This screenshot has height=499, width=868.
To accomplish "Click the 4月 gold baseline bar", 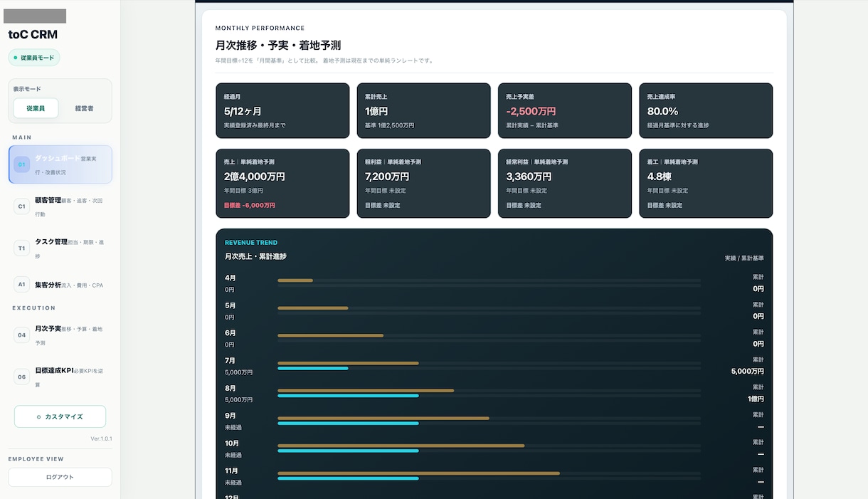I will pos(295,280).
